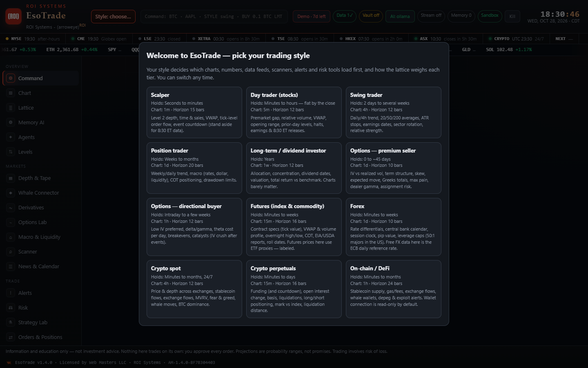Open the Orders & Positions icon
Screen dimensions: 588x368
point(11,337)
